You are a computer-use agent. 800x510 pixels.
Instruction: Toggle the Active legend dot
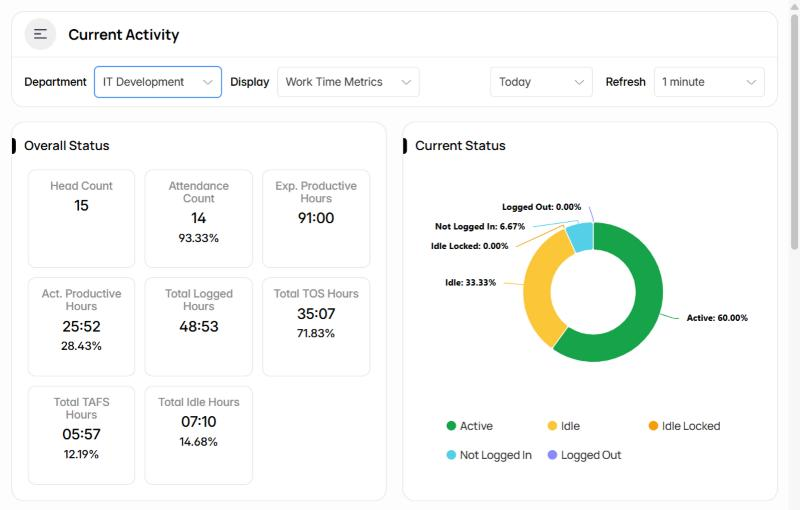point(451,426)
